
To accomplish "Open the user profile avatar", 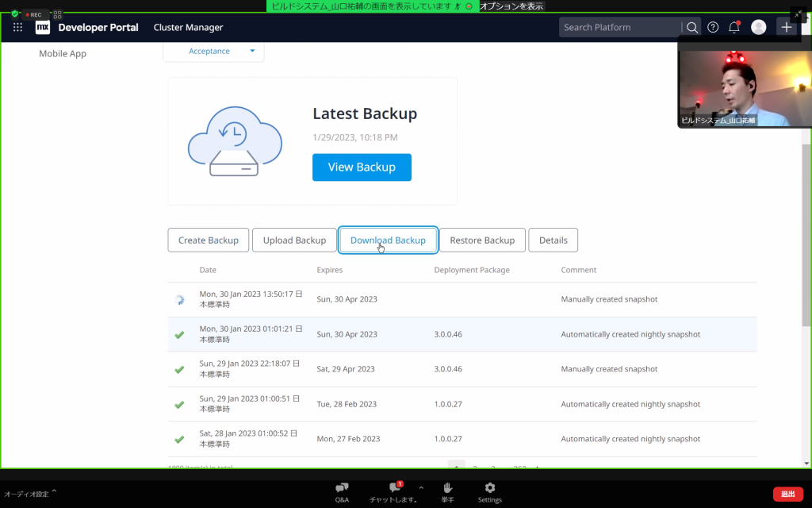I will (758, 27).
